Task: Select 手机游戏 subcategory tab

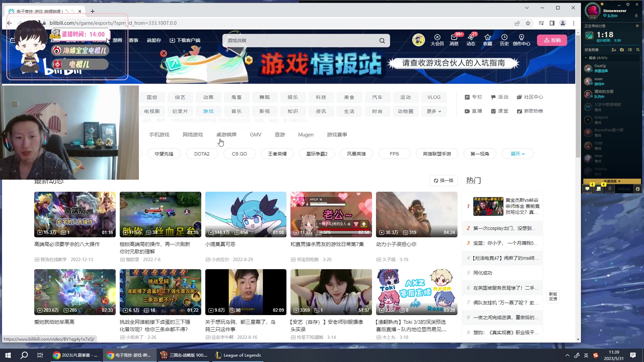Action: point(159,135)
